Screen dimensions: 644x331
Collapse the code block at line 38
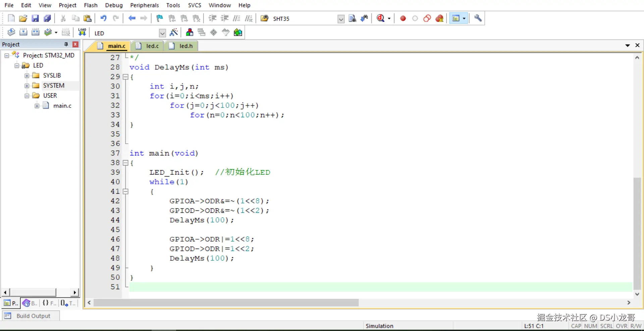125,163
